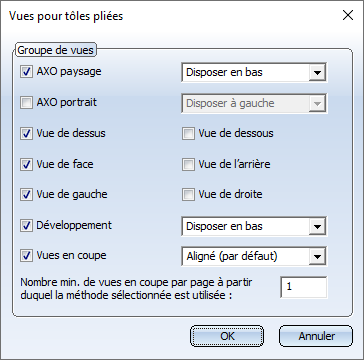Confirm with the OK button

[x=227, y=336]
